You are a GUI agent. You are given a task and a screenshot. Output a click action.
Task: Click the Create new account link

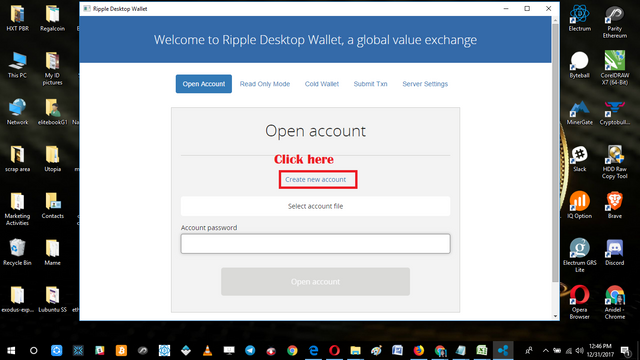click(x=315, y=180)
